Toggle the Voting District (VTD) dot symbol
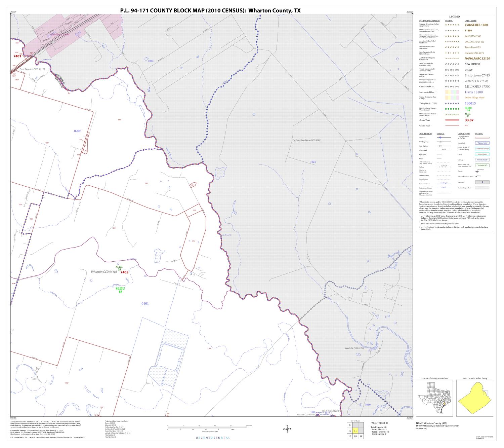This screenshot has width=504, height=448. tap(452, 103)
